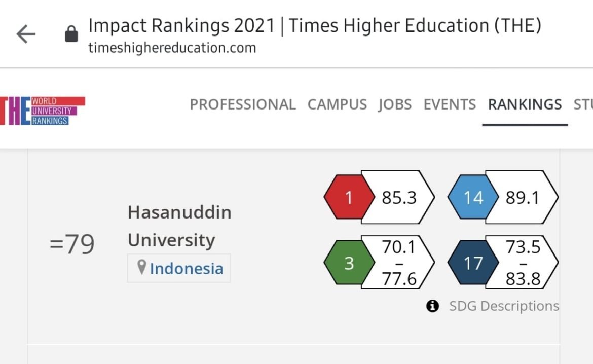
Task: Click the SDG Descriptions info icon
Action: coord(432,306)
